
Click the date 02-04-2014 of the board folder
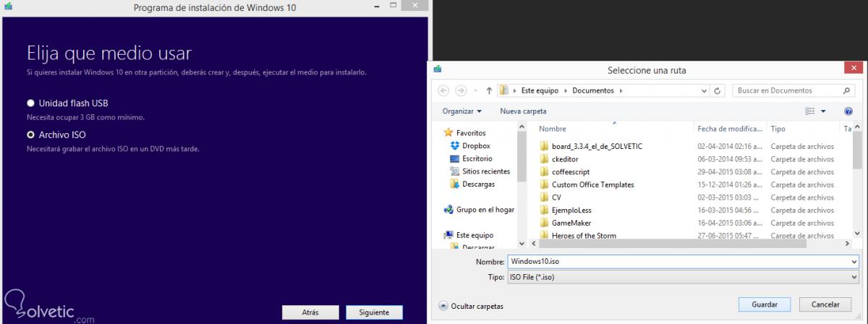click(730, 146)
